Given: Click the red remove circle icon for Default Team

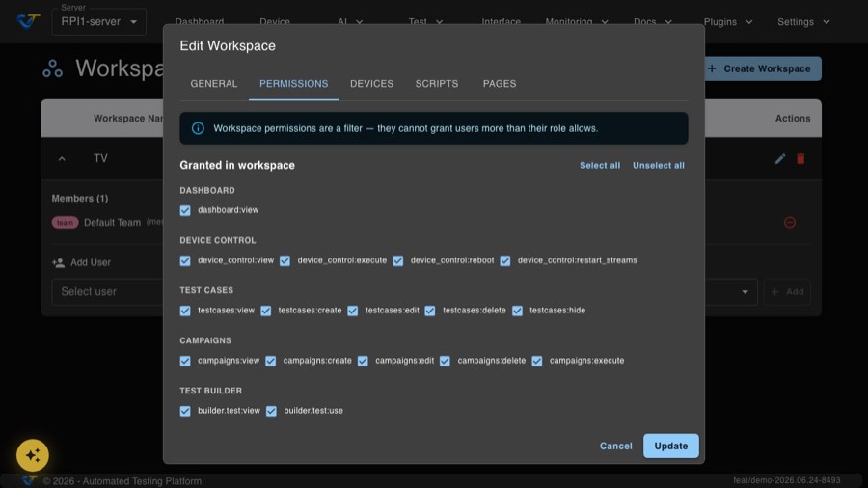Looking at the screenshot, I should (x=790, y=223).
